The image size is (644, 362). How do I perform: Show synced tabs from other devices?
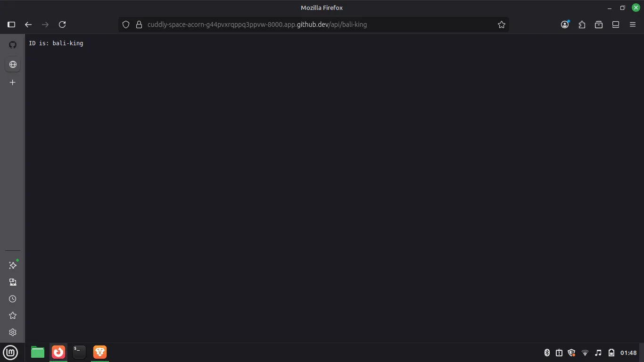tap(13, 282)
